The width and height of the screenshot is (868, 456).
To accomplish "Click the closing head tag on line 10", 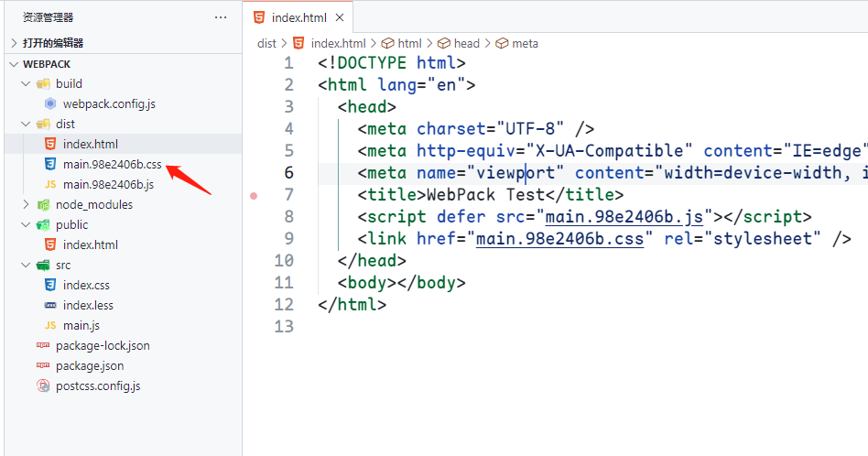I will click(372, 261).
